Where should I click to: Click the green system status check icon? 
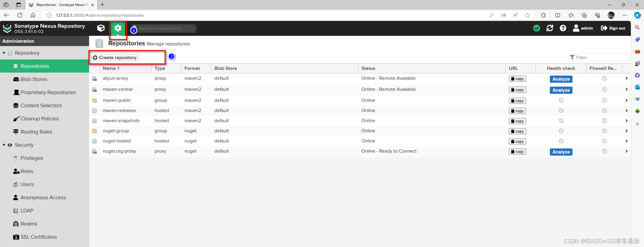(537, 28)
